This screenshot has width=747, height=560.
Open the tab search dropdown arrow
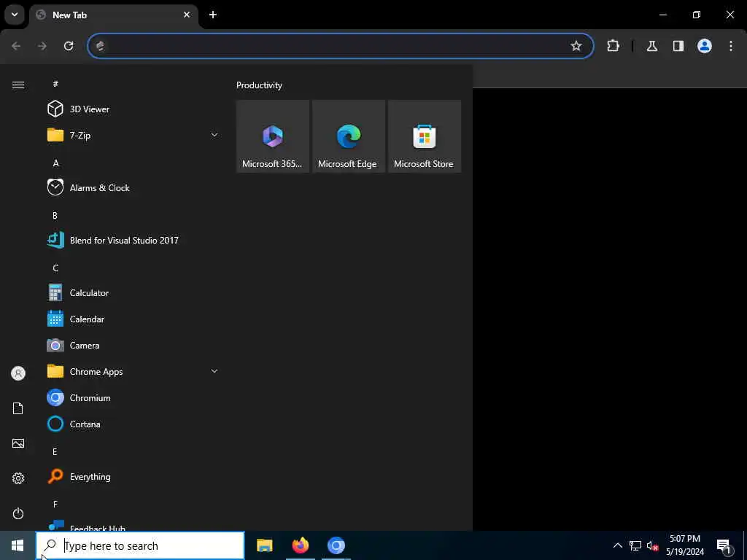point(15,15)
